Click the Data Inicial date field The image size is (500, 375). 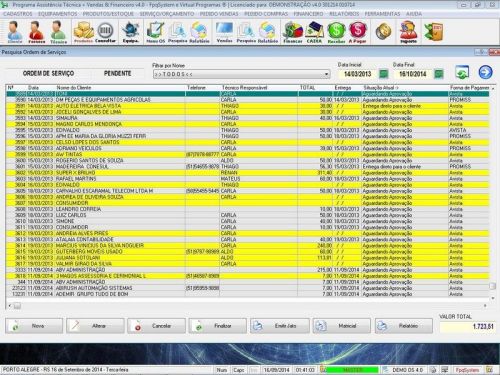[357, 74]
